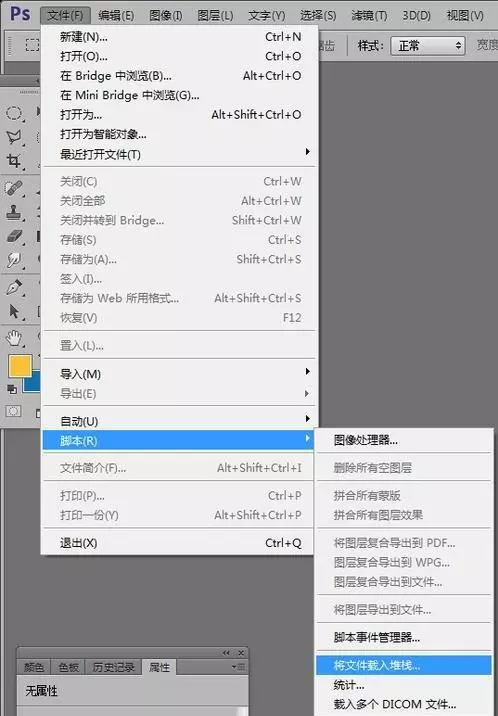Viewport: 498px width, 716px height.
Task: Select the Smudge finger tool
Action: 14,260
